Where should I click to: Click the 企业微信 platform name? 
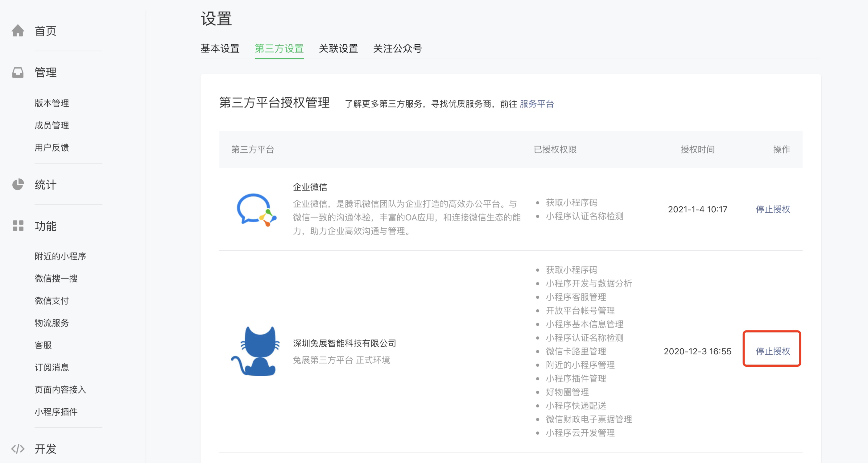pos(310,187)
